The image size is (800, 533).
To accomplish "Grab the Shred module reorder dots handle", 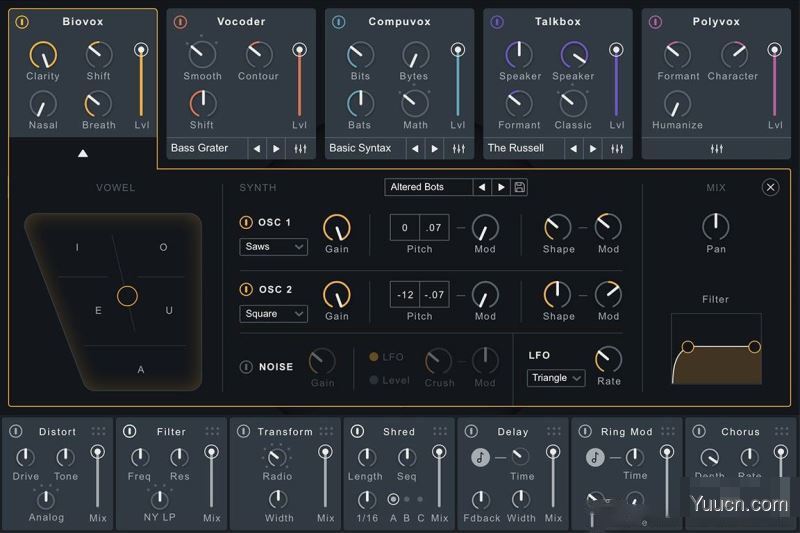I will (x=440, y=432).
